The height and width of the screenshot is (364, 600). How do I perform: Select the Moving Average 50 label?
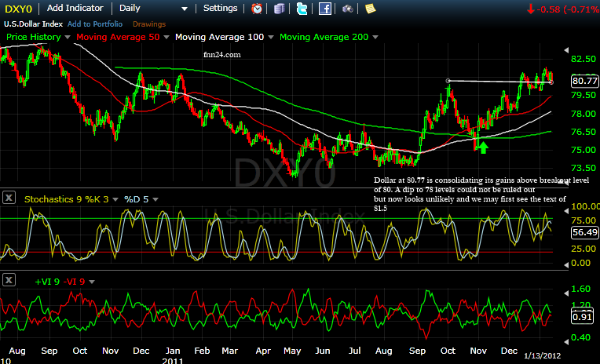(118, 37)
